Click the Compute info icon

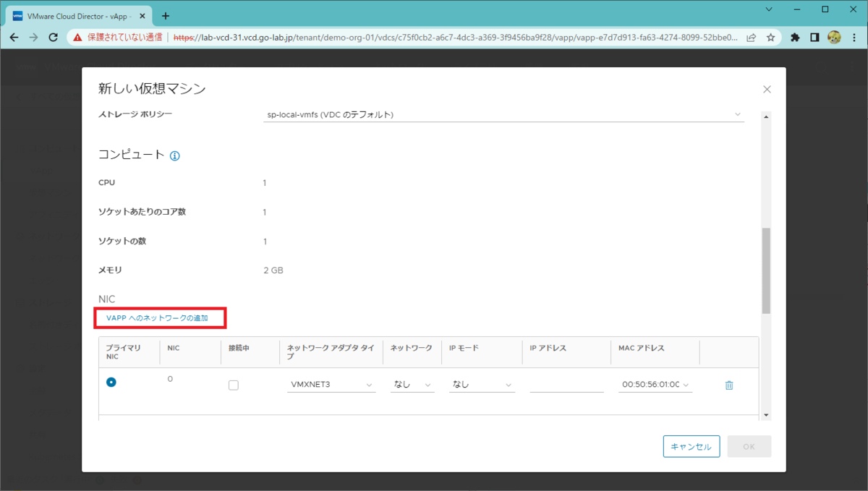pyautogui.click(x=174, y=155)
